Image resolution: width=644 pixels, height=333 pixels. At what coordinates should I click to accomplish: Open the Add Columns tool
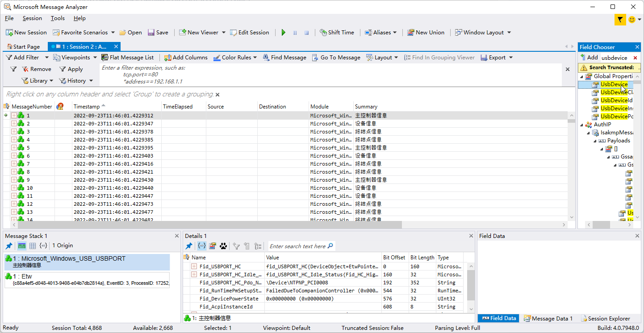[186, 58]
